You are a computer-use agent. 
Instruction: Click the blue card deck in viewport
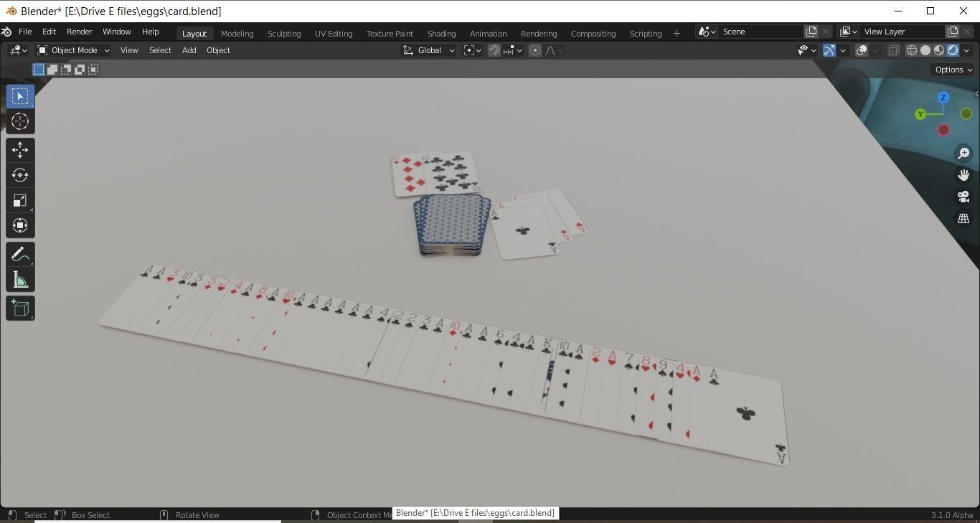[452, 225]
